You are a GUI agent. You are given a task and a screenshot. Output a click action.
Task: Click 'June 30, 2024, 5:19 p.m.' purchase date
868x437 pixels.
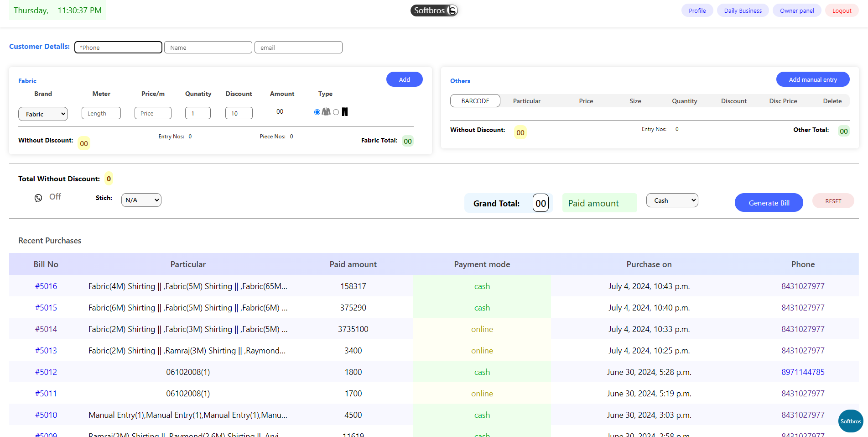(x=649, y=394)
